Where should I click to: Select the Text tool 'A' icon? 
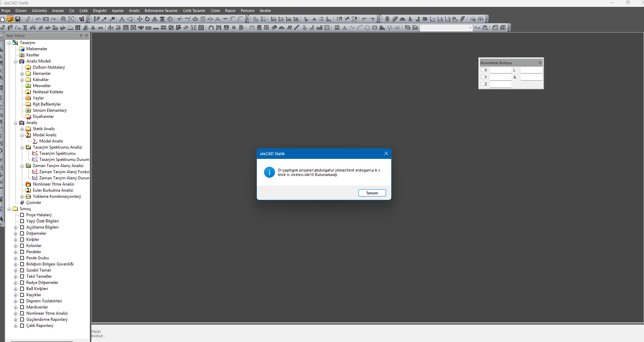click(344, 28)
